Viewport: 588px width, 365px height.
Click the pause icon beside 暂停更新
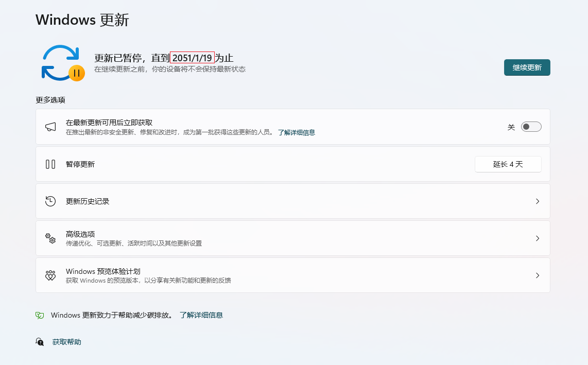pyautogui.click(x=50, y=164)
